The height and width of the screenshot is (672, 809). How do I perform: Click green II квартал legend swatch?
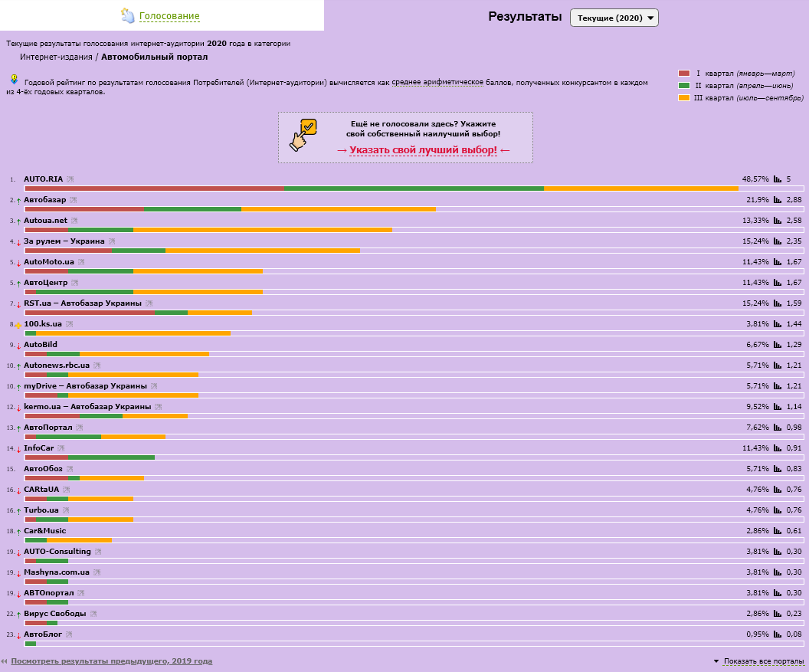(684, 86)
